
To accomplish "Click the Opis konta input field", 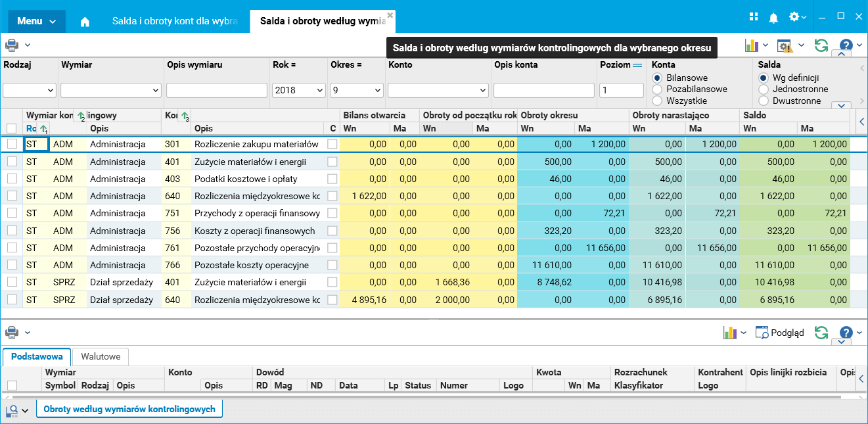I will [543, 90].
